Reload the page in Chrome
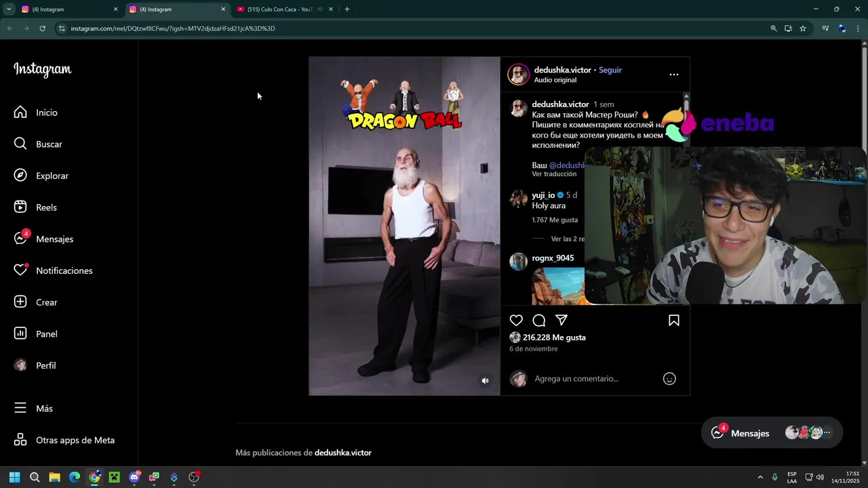The image size is (868, 488). (42, 28)
